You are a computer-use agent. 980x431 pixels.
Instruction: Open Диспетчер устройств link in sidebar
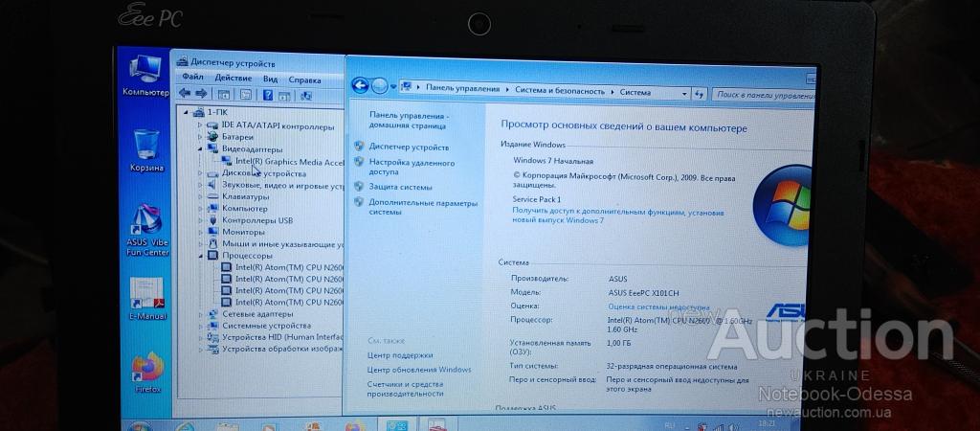[409, 147]
